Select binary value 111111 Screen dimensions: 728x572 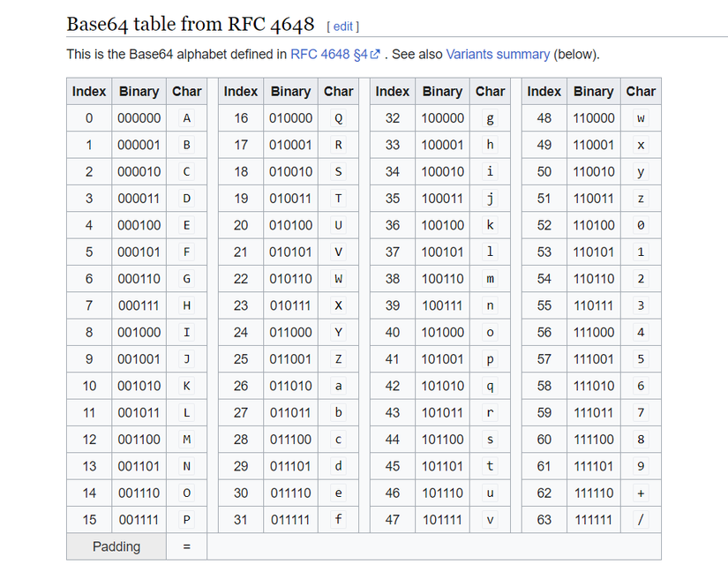click(593, 520)
